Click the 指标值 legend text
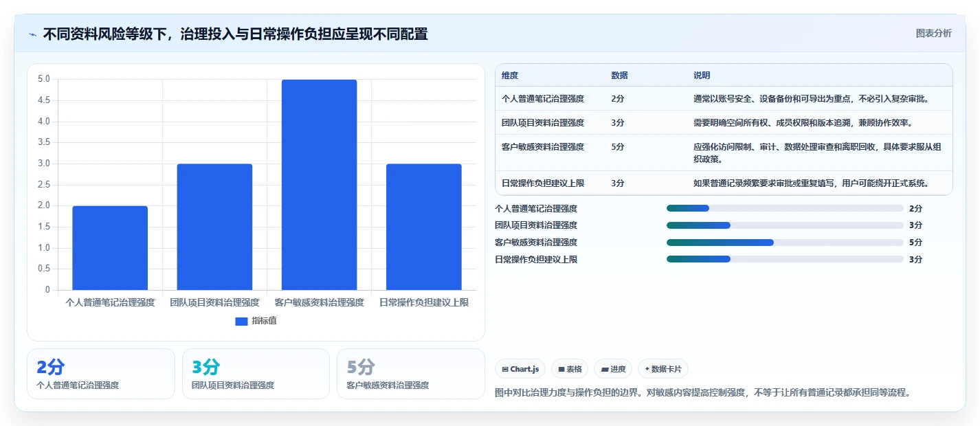This screenshot has height=426, width=980. (x=264, y=321)
